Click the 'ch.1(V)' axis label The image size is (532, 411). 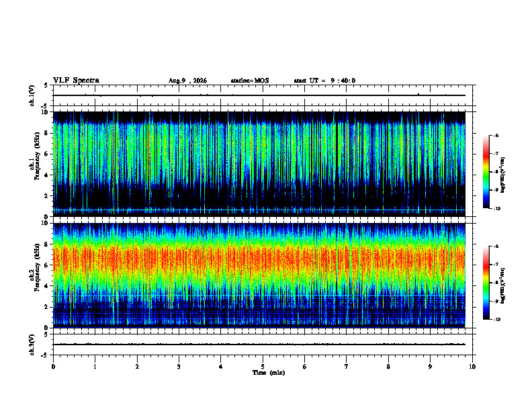(x=32, y=95)
